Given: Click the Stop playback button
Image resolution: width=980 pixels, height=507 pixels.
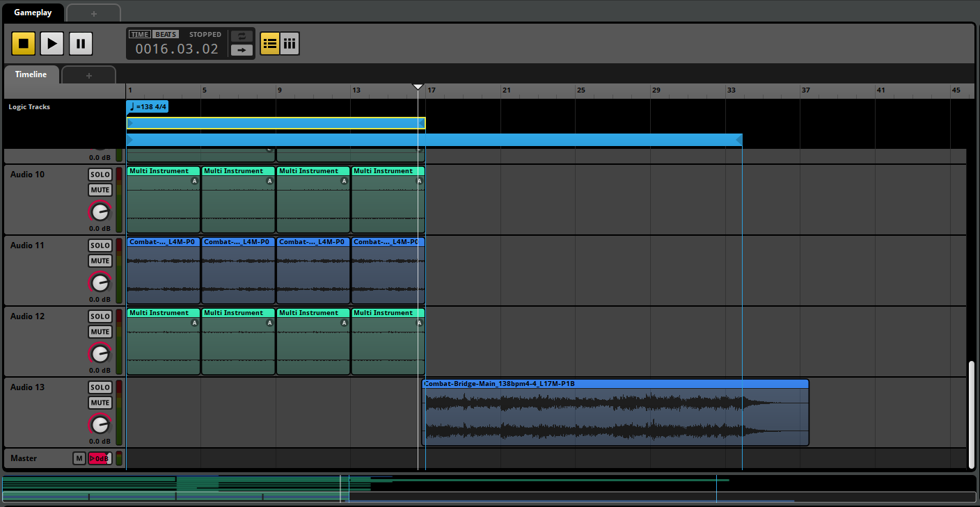Looking at the screenshot, I should tap(23, 43).
